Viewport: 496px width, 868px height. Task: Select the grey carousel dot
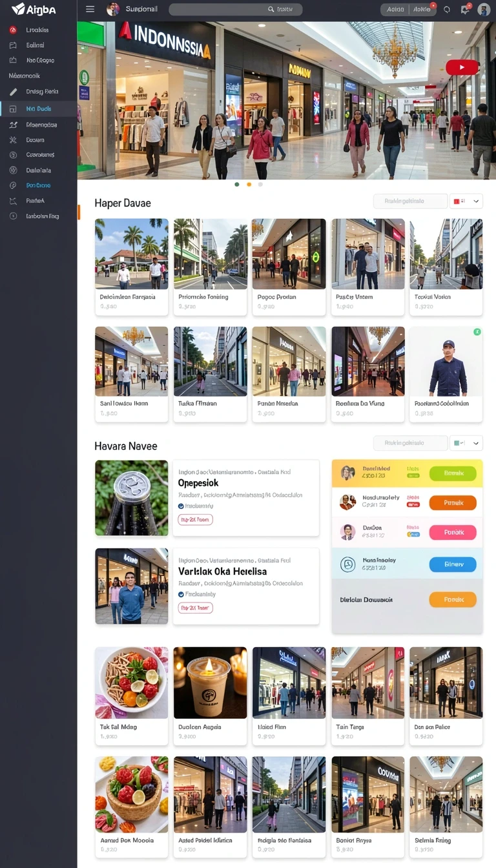coord(260,184)
